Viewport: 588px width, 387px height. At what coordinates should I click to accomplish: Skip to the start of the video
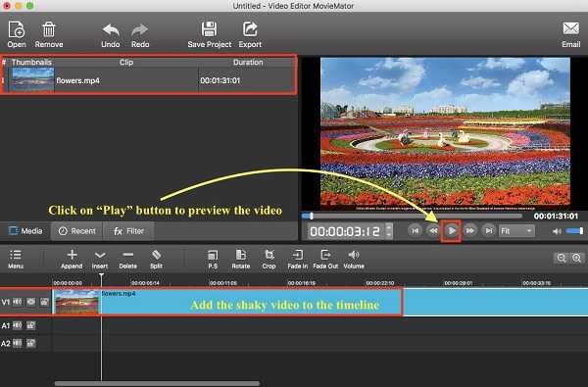415,230
